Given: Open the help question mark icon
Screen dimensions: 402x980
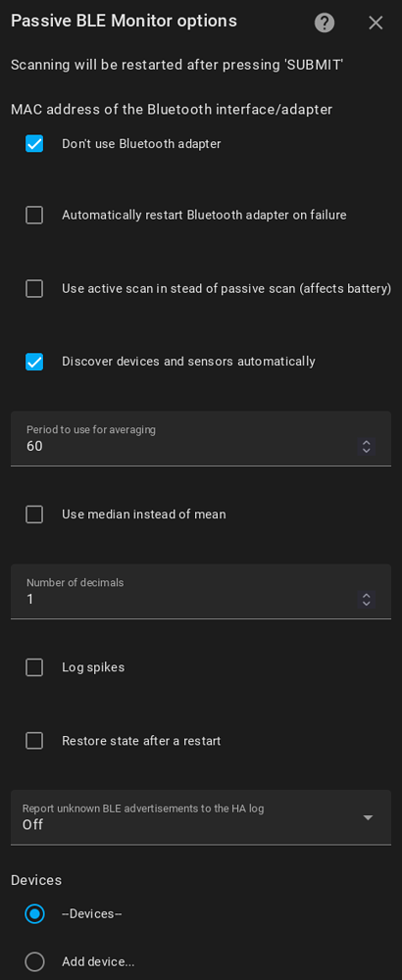Looking at the screenshot, I should [x=325, y=24].
